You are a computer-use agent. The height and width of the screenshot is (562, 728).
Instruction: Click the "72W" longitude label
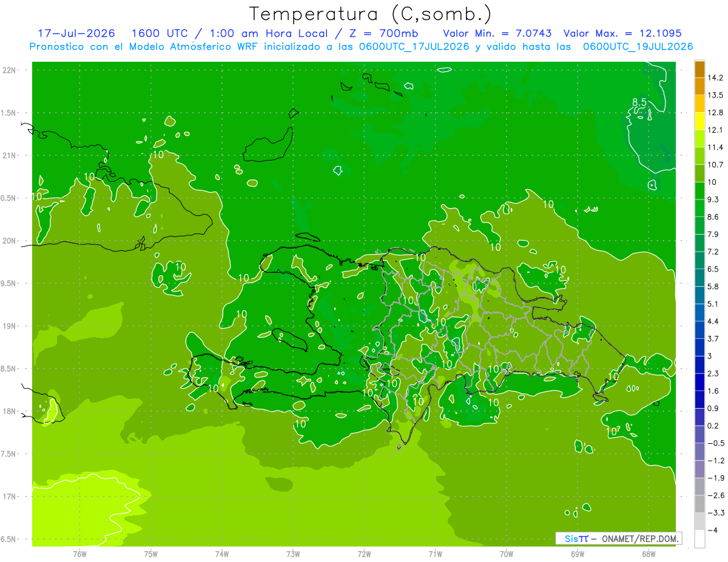pos(364,554)
